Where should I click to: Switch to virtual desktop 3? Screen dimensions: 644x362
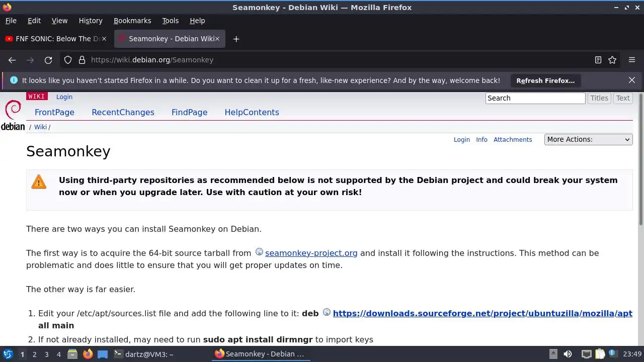46,354
